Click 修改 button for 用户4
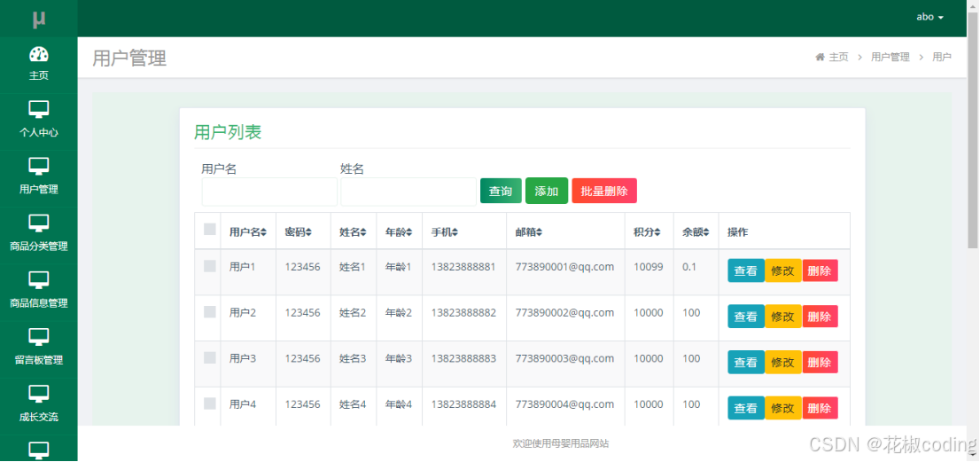Image resolution: width=980 pixels, height=462 pixels. tap(782, 408)
